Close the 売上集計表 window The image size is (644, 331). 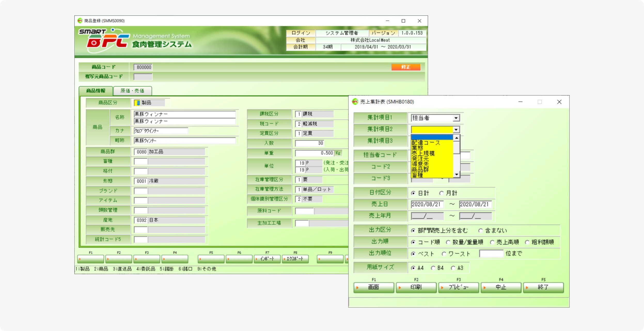559,102
